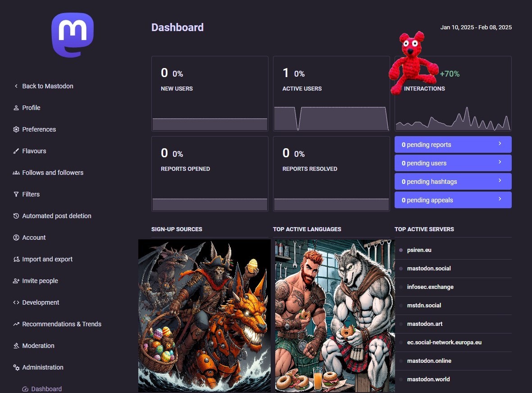Click mastodon.world in top servers
This screenshot has width=532, height=393.
coord(428,379)
